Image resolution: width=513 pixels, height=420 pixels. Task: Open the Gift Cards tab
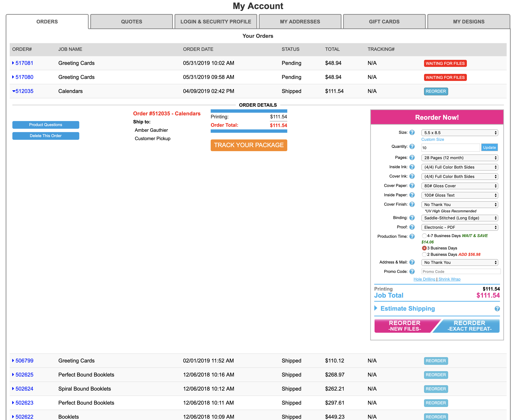384,22
